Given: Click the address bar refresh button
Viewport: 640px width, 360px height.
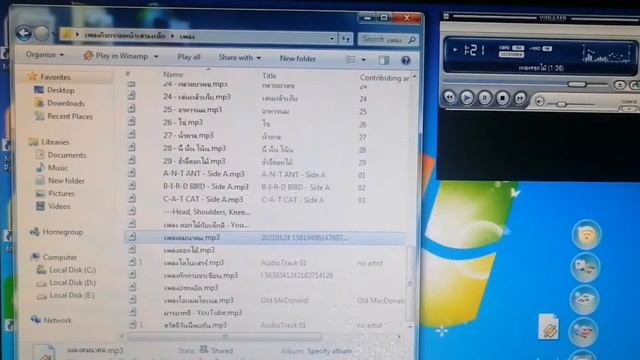Looking at the screenshot, I should tap(346, 39).
